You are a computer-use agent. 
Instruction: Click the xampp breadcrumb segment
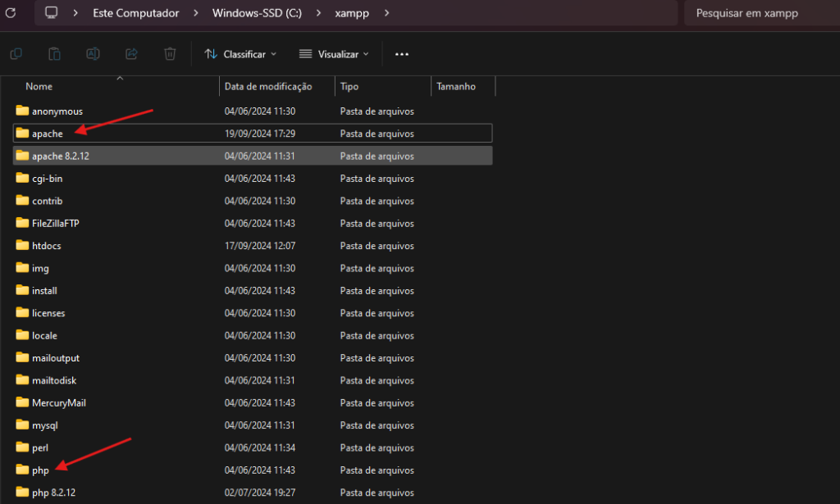[x=352, y=13]
